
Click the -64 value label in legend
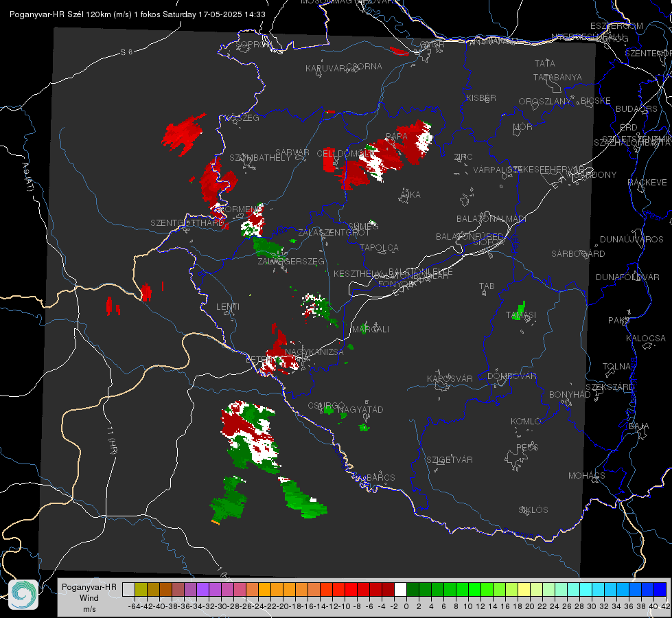point(134,606)
